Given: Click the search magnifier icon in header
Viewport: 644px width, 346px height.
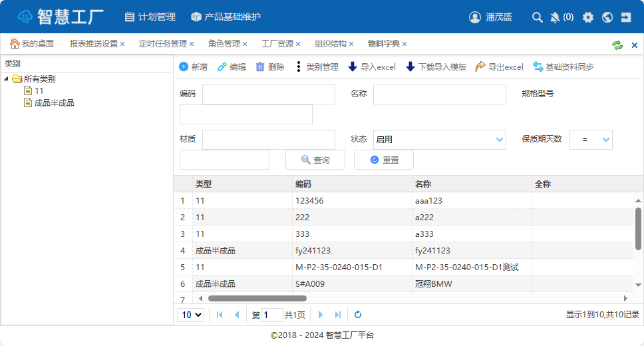Looking at the screenshot, I should [538, 17].
